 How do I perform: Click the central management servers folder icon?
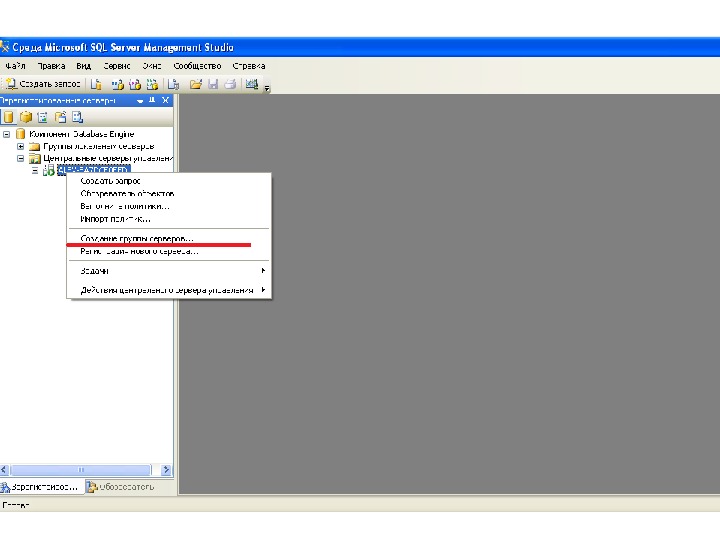coord(34,159)
